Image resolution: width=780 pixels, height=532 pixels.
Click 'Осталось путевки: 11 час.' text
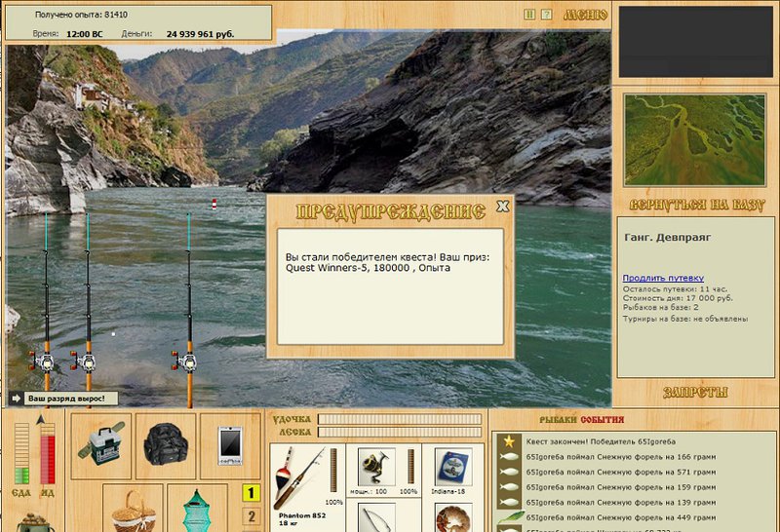click(x=675, y=288)
